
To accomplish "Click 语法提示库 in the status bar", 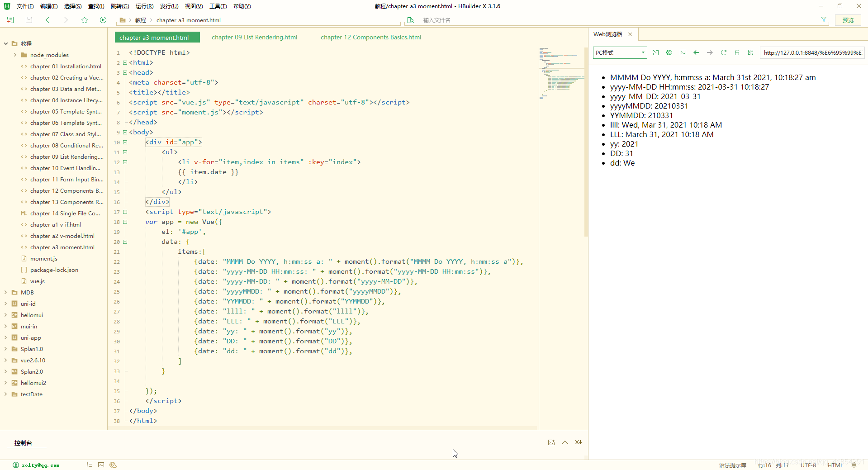I will click(733, 465).
